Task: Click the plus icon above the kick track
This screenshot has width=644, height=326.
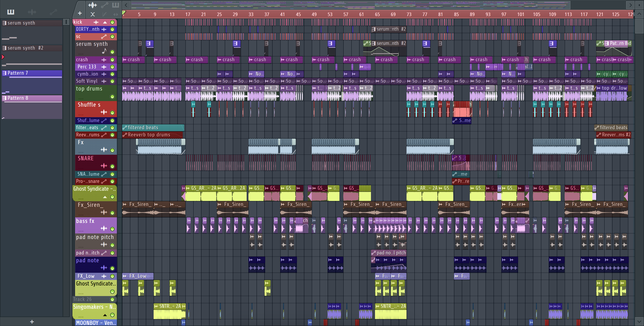Action: click(80, 13)
